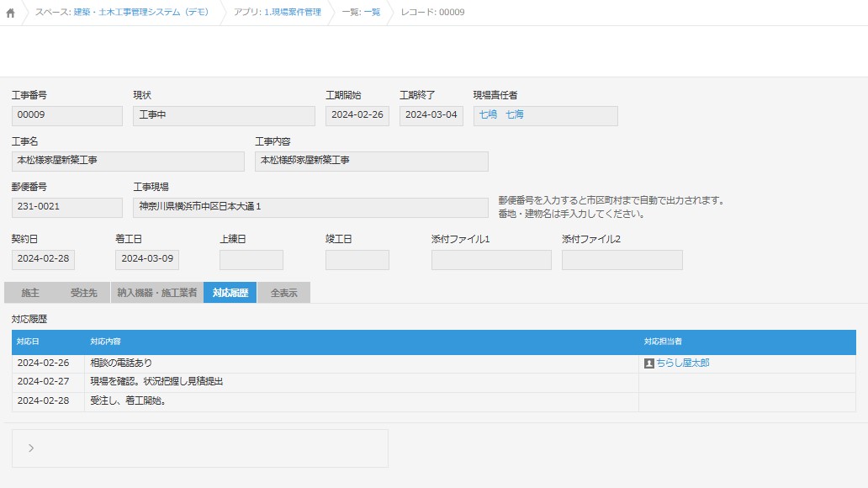Click the user icon beside ちらし屋太郎
Viewport: 868px width, 488px height.
pos(648,363)
